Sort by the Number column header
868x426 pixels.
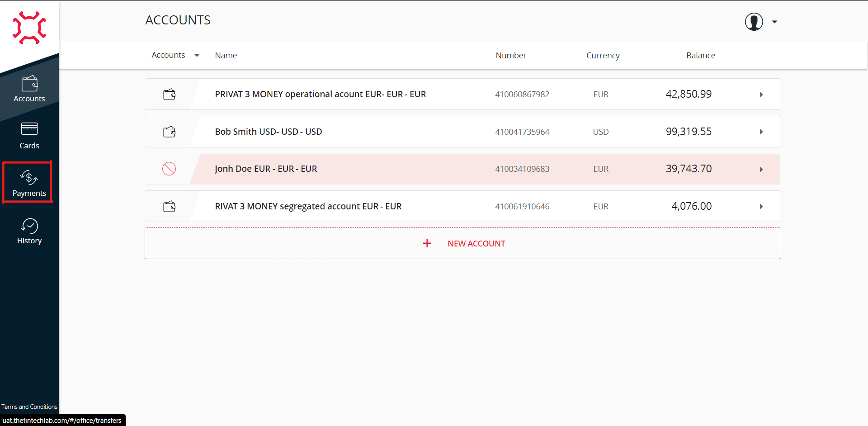511,55
